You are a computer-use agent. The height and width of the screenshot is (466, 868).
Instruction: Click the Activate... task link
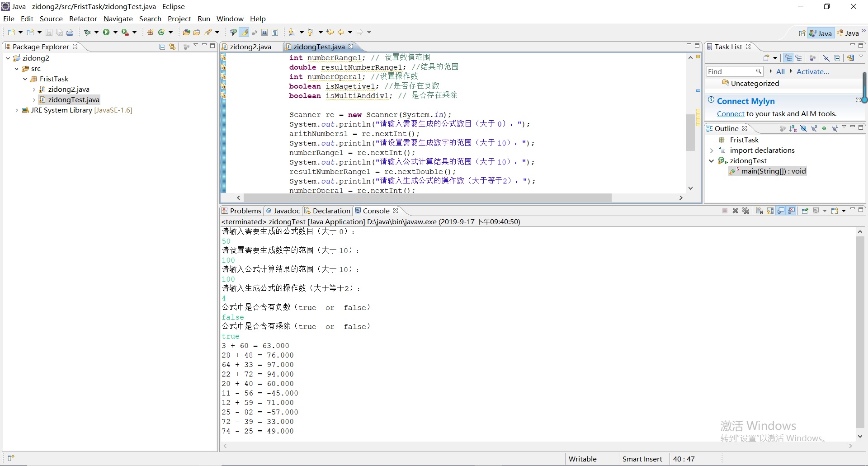[813, 71]
